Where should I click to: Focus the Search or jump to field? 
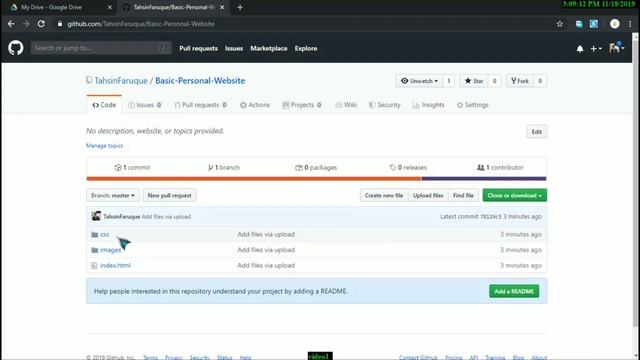(x=101, y=48)
